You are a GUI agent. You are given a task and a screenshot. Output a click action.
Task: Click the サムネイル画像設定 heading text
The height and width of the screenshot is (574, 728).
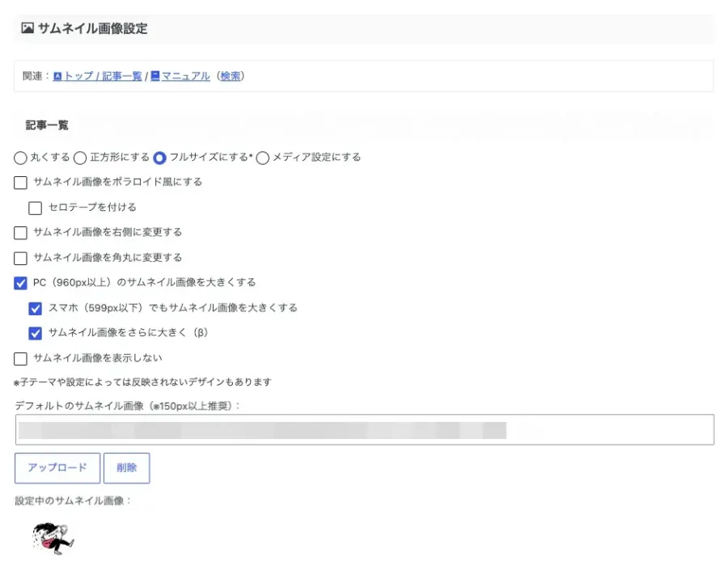[93, 28]
